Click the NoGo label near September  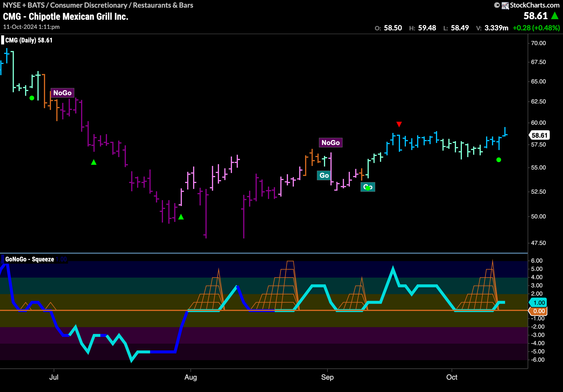tap(330, 143)
